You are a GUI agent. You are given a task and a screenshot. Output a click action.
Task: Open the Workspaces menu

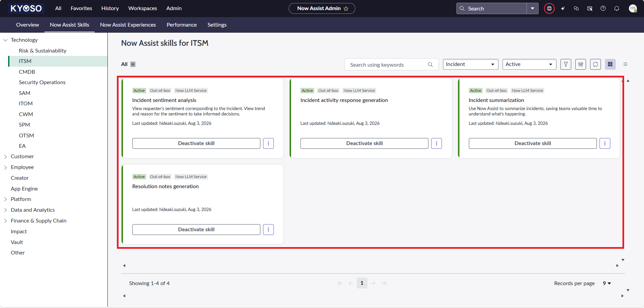(x=143, y=8)
